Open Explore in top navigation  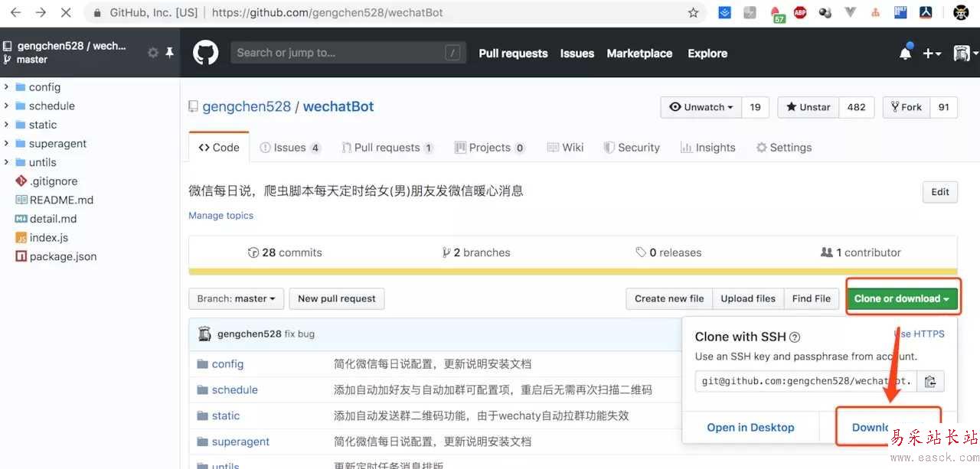pyautogui.click(x=707, y=54)
